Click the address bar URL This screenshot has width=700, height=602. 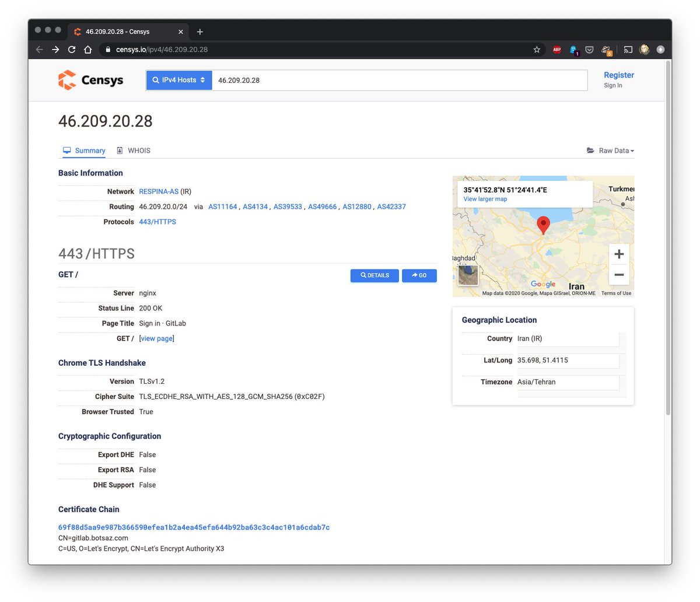coord(162,50)
